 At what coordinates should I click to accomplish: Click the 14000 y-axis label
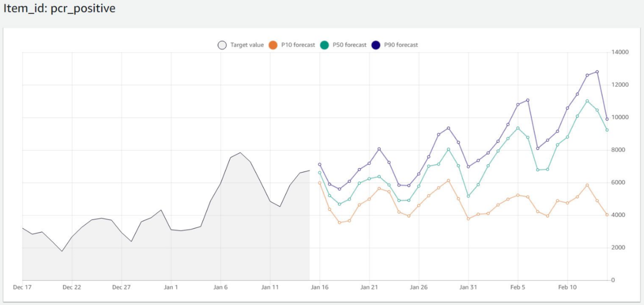620,52
